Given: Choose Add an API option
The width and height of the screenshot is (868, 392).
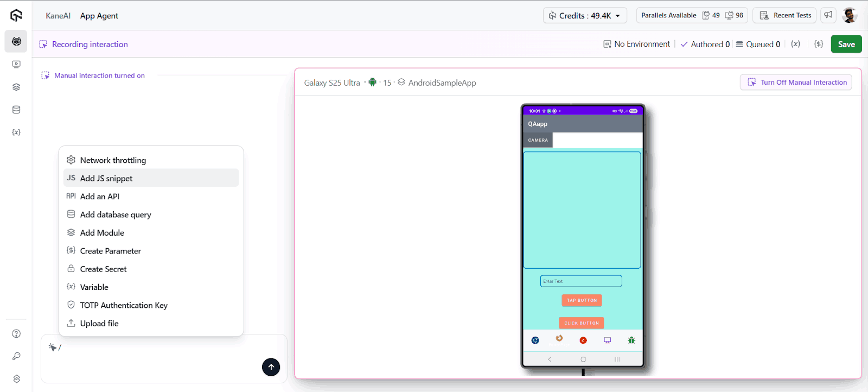Looking at the screenshot, I should (151, 197).
